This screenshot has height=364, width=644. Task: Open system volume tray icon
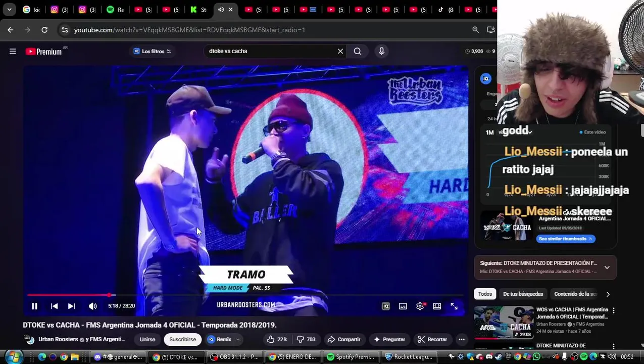[612, 357]
